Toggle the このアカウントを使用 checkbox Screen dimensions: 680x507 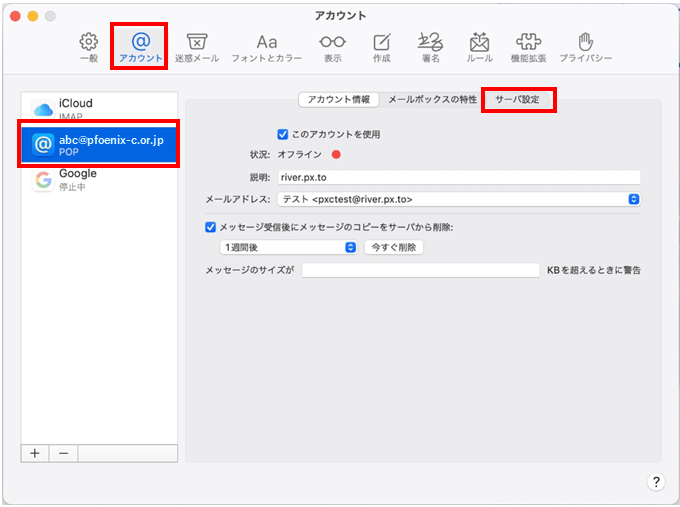click(x=283, y=134)
